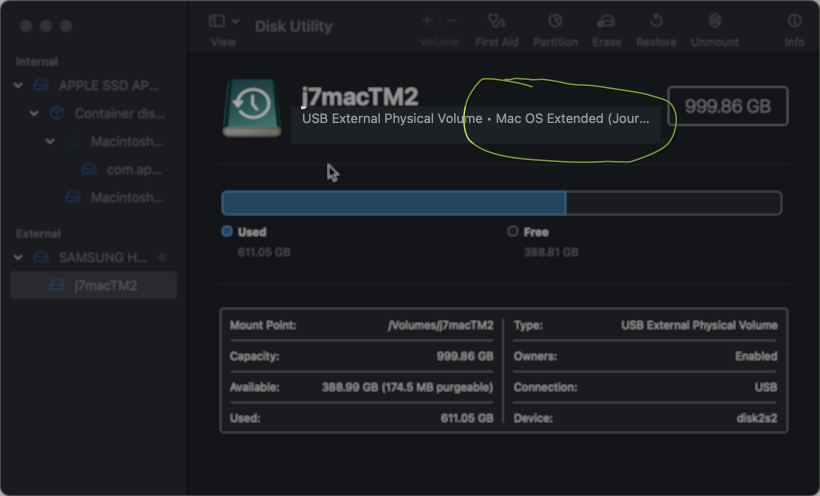Open the View sidebar layout icon
820x496 pixels.
(217, 21)
